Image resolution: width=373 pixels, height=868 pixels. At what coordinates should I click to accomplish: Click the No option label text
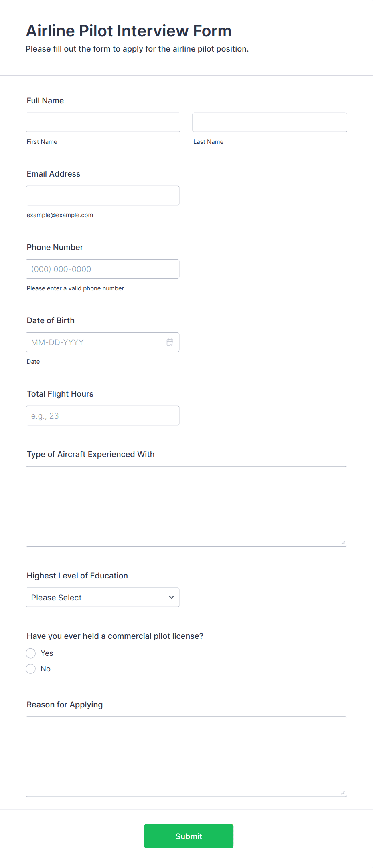pos(46,669)
